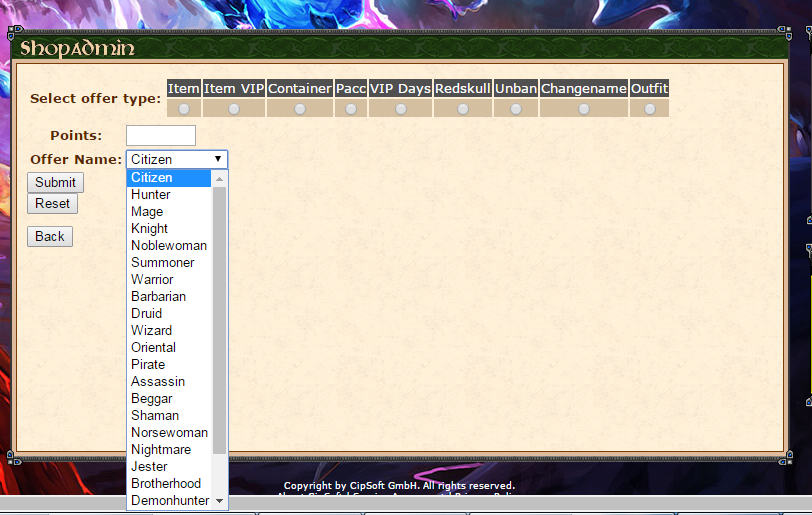Click the Points input field

pos(161,136)
